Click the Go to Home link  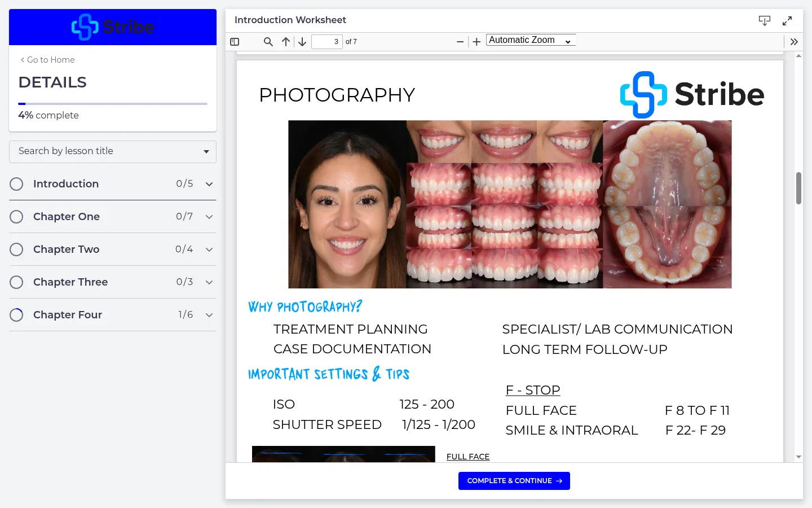[47, 60]
